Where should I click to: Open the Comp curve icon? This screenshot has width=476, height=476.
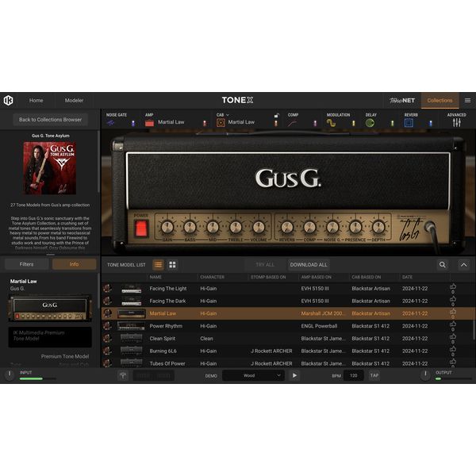[x=292, y=123]
